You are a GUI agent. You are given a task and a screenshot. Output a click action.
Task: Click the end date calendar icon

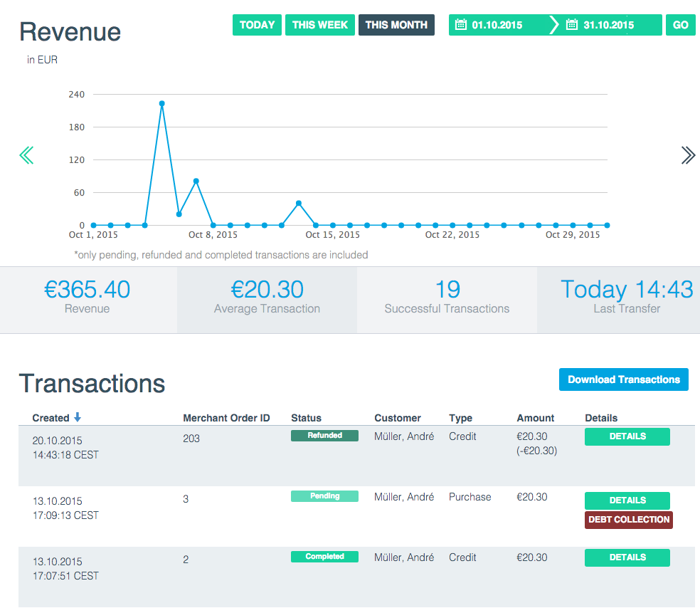point(571,25)
